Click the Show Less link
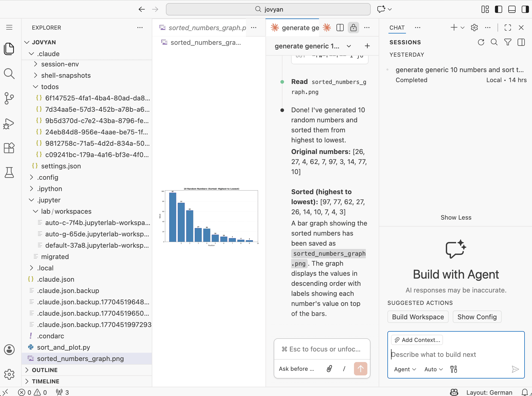 [x=456, y=217]
